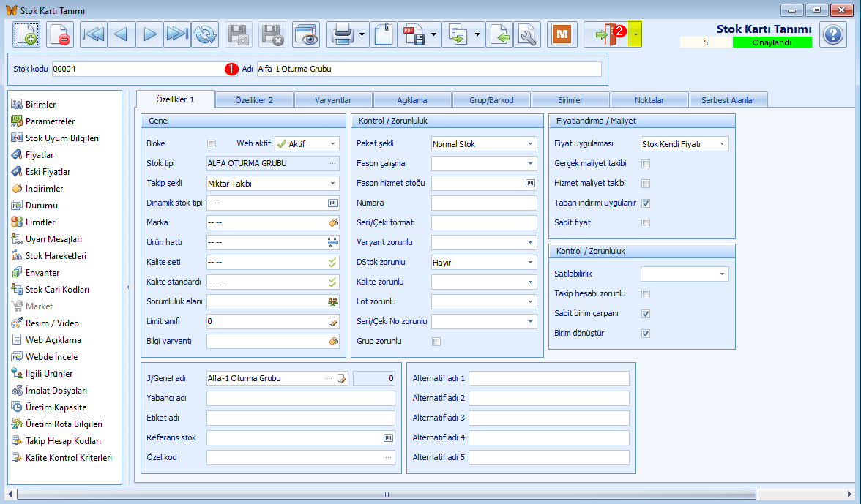The image size is (861, 504).
Task: Open the preview window eye icon
Action: 306,34
